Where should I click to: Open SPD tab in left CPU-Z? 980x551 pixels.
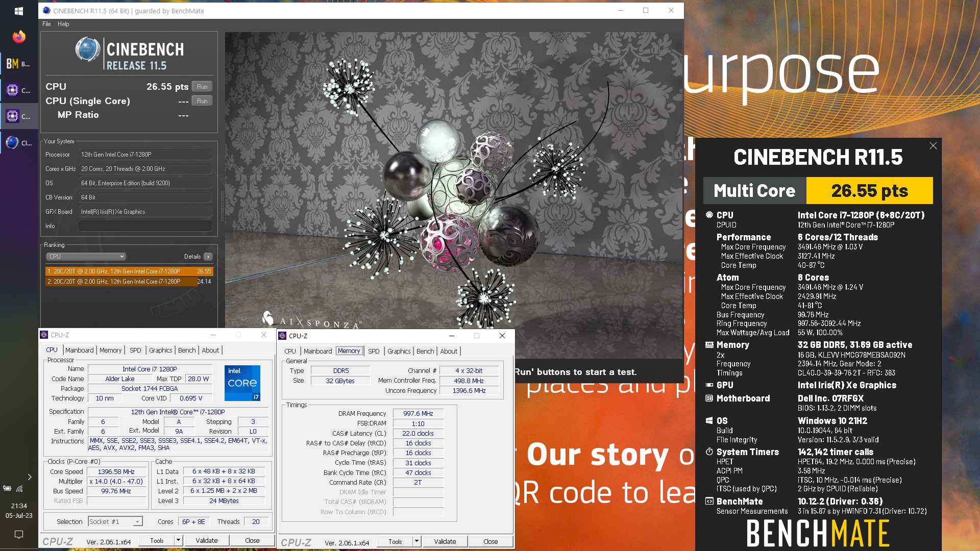coord(135,350)
